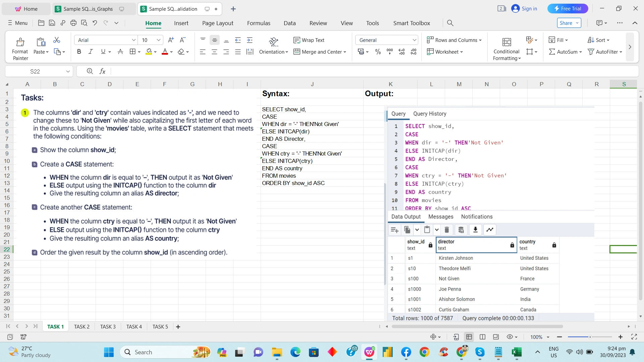Click the Free Trial button

point(568,8)
